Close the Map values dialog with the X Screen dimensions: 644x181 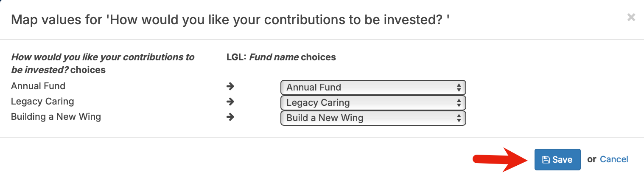[631, 17]
